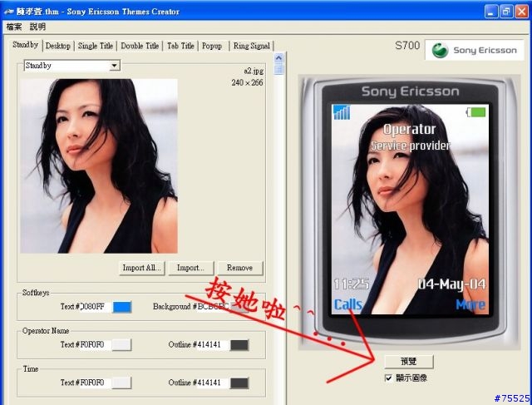Pick Softkeys text blue color swatch
532x405 pixels.
tap(122, 307)
